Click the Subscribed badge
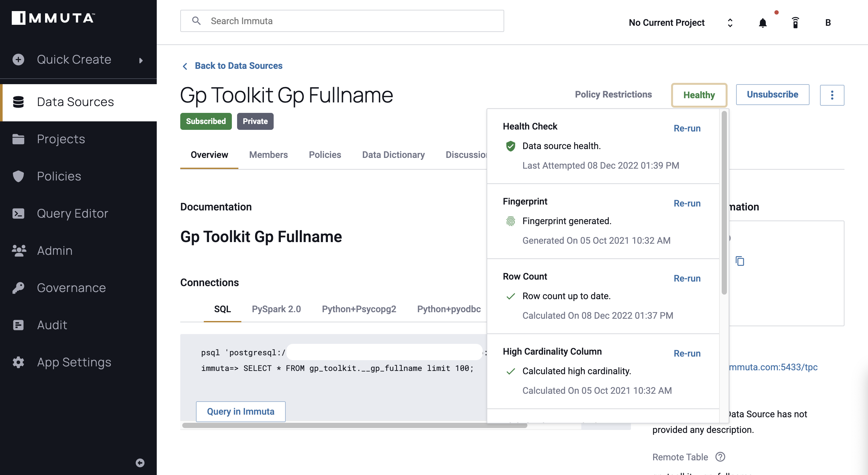The image size is (868, 475). (x=206, y=121)
